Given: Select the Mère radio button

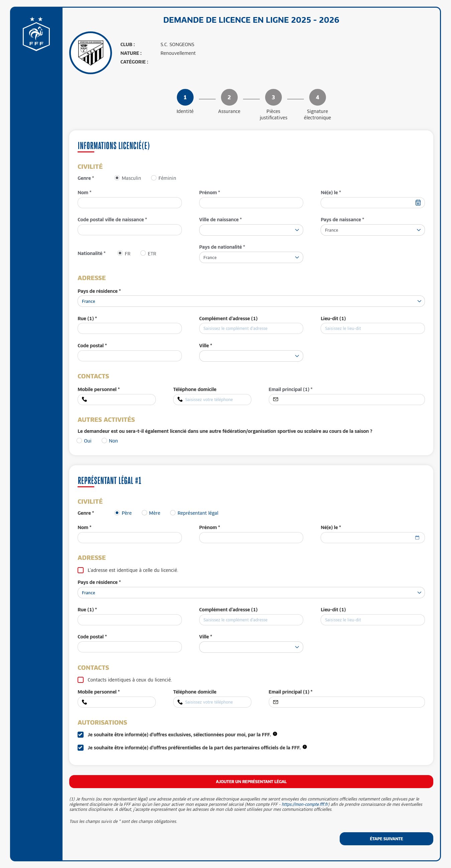Looking at the screenshot, I should pyautogui.click(x=144, y=513).
